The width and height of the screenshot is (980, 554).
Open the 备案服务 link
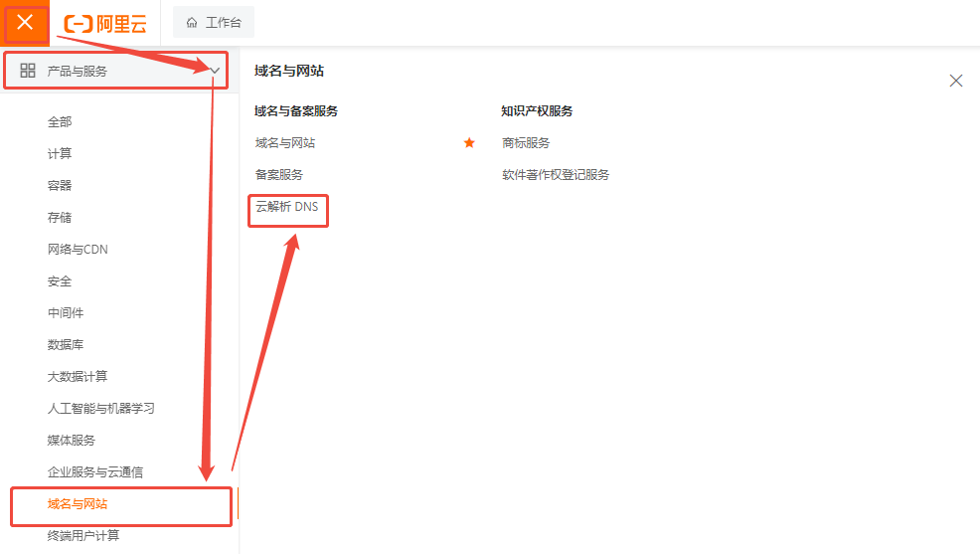(x=279, y=175)
